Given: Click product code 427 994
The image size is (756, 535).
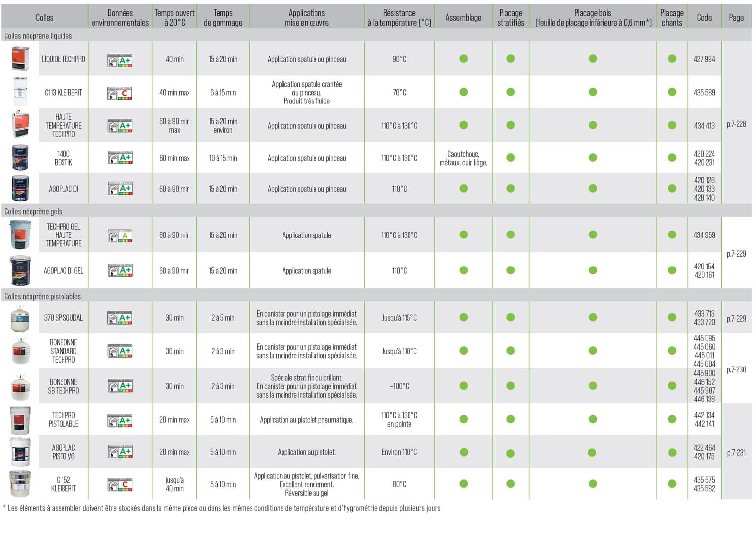Looking at the screenshot, I should [x=704, y=59].
